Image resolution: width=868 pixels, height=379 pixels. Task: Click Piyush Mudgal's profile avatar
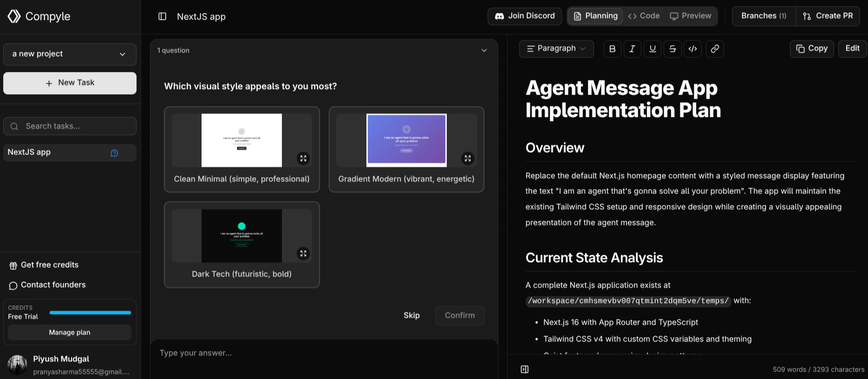coord(17,365)
